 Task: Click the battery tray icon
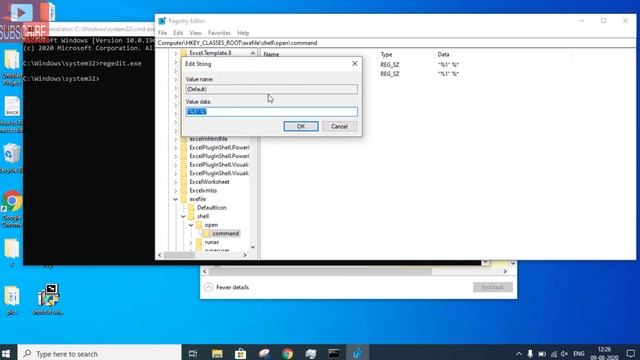coord(542,354)
